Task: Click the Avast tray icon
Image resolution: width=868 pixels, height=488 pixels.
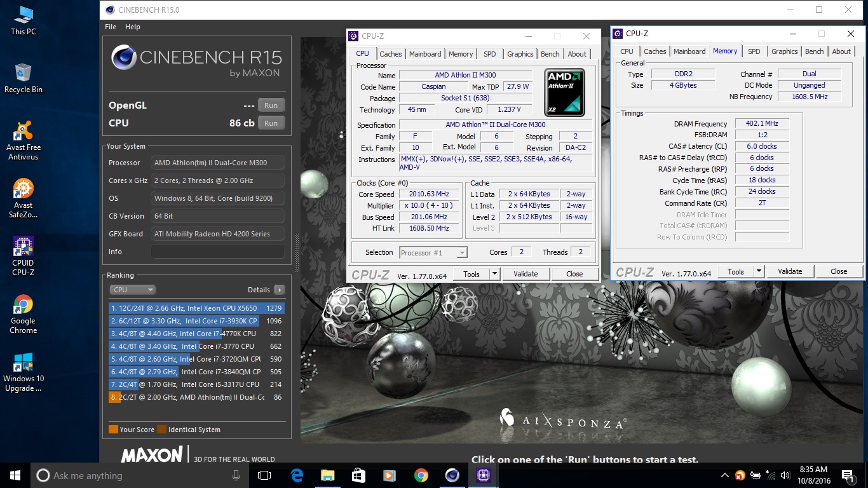Action: point(740,475)
